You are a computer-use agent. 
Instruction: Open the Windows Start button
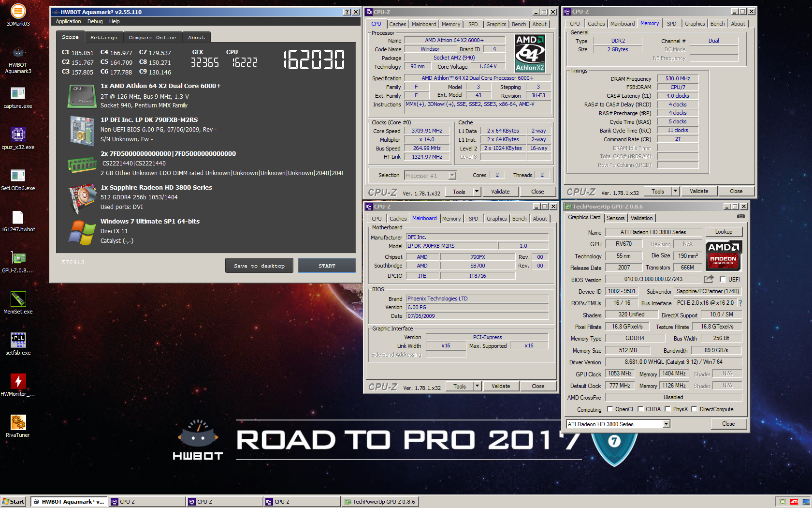tap(14, 502)
